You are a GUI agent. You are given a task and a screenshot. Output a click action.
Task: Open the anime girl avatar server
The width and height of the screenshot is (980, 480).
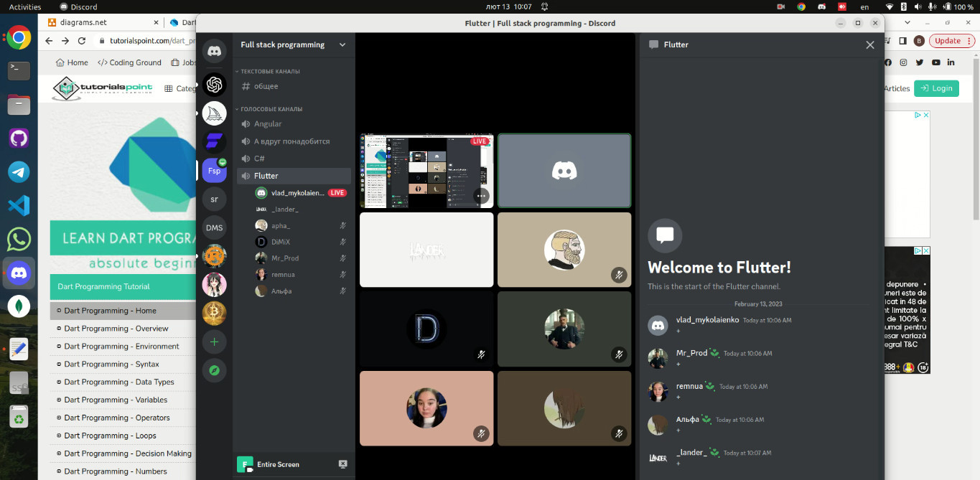point(214,285)
